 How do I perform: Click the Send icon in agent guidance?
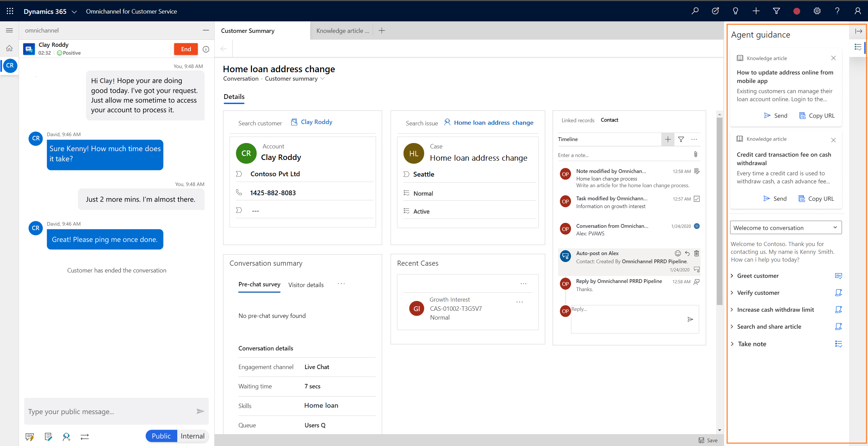point(767,116)
